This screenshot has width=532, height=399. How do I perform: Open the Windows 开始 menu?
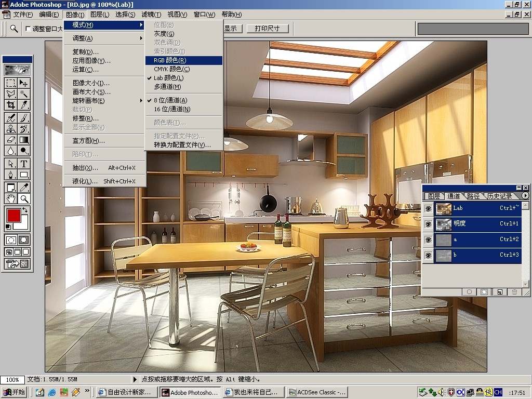(14, 392)
